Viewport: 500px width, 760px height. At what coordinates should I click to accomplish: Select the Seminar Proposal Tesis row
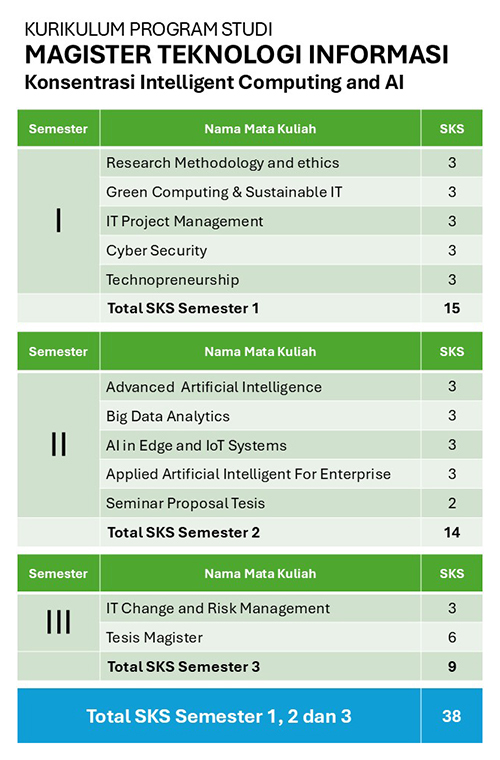coord(291,503)
